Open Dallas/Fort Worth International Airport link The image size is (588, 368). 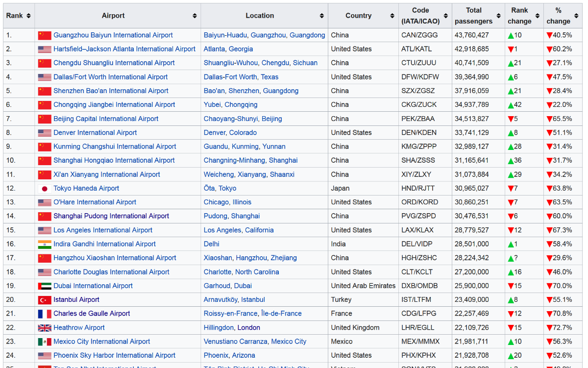click(111, 77)
